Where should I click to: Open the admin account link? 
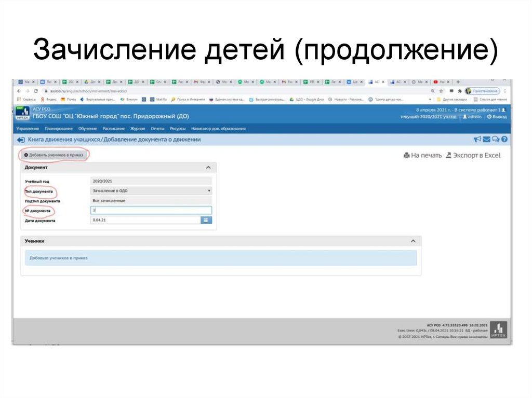click(471, 116)
